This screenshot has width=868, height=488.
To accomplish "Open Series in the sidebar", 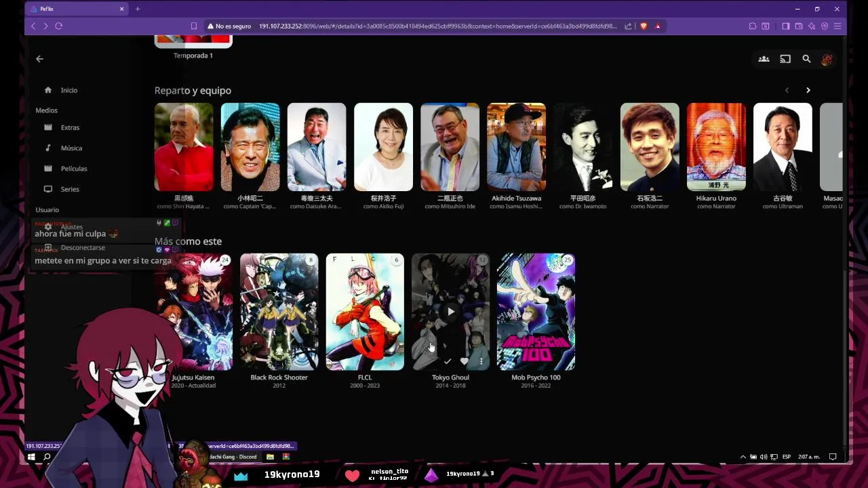I will 70,189.
